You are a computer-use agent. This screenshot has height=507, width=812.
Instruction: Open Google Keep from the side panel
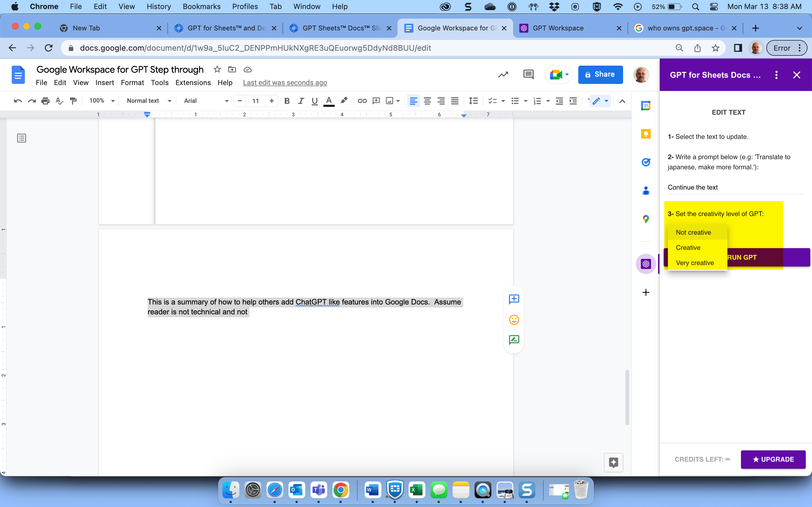pos(646,134)
